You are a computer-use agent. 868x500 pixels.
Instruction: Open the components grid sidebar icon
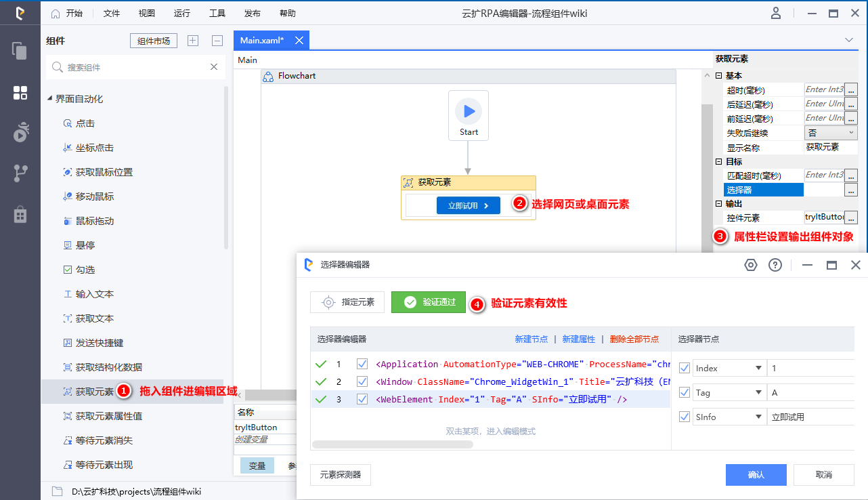pyautogui.click(x=20, y=93)
